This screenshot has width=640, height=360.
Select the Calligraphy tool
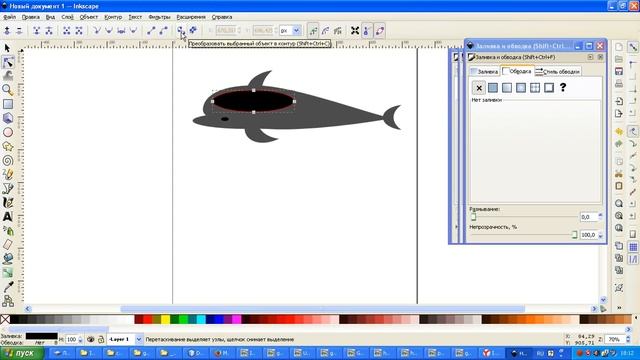tap(7, 202)
